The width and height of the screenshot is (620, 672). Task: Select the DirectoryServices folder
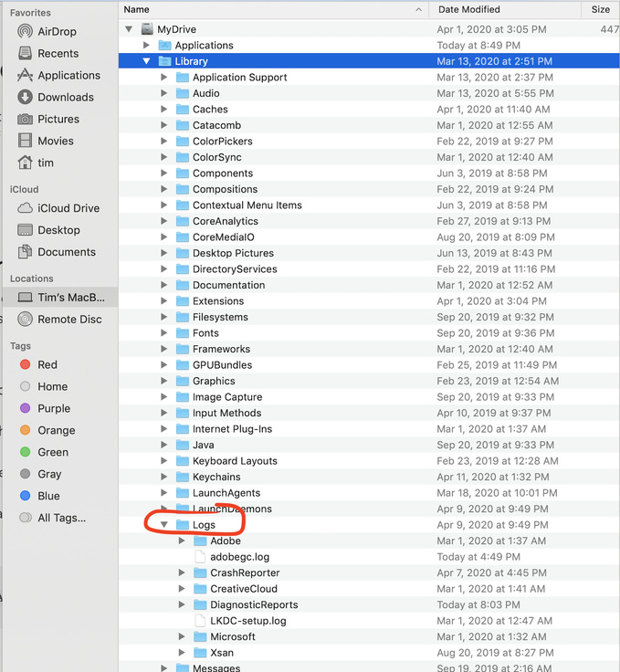click(x=235, y=268)
